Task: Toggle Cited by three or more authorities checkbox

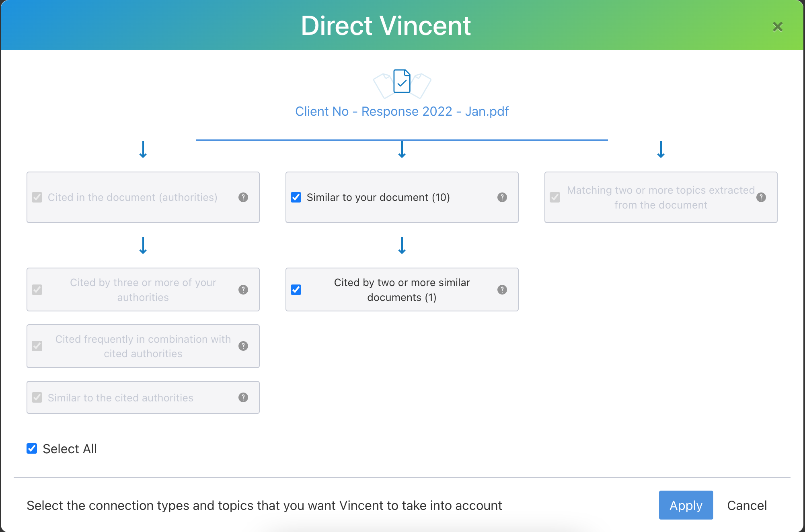Action: click(x=37, y=290)
